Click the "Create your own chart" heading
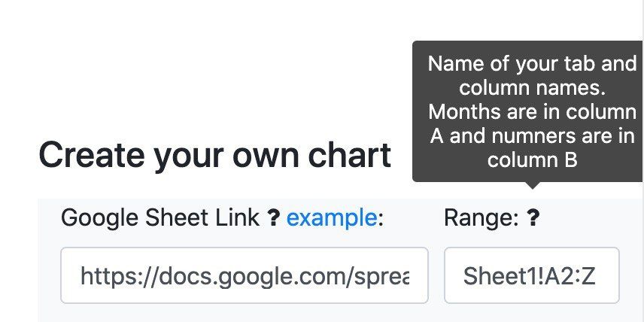644x322 pixels. 214,154
